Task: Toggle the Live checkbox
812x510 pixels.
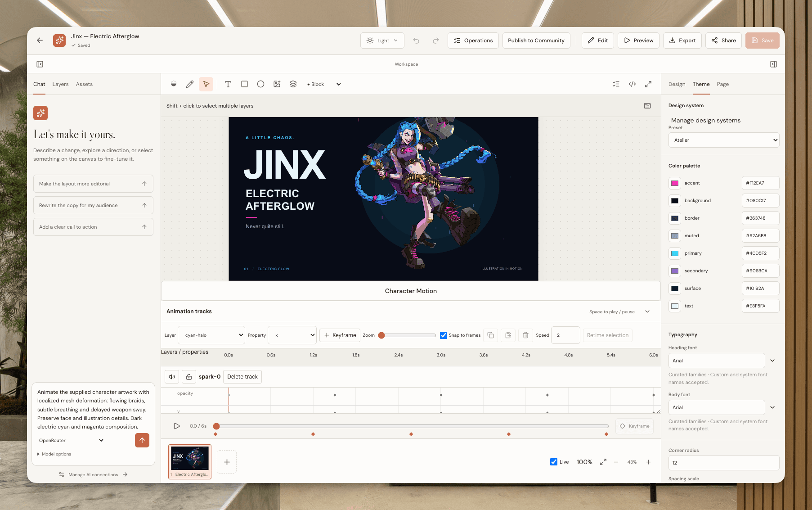Action: pyautogui.click(x=554, y=462)
